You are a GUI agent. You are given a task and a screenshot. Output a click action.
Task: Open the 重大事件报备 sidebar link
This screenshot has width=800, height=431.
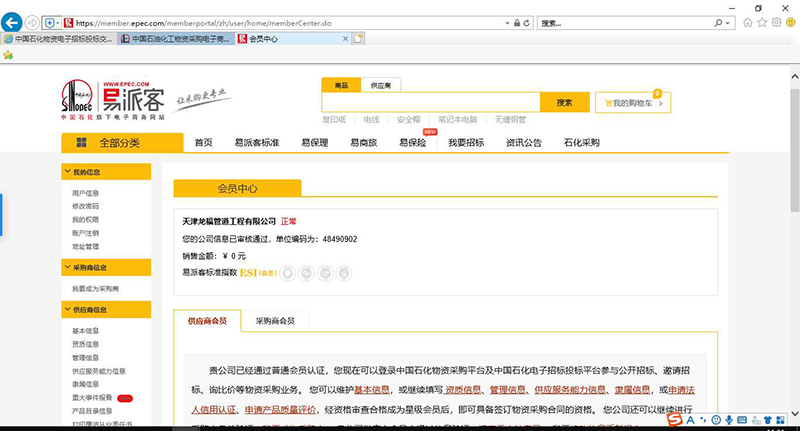pyautogui.click(x=92, y=398)
